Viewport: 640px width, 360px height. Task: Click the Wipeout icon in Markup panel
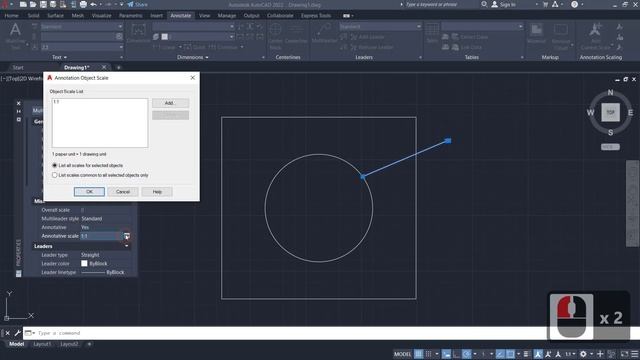[x=536, y=30]
